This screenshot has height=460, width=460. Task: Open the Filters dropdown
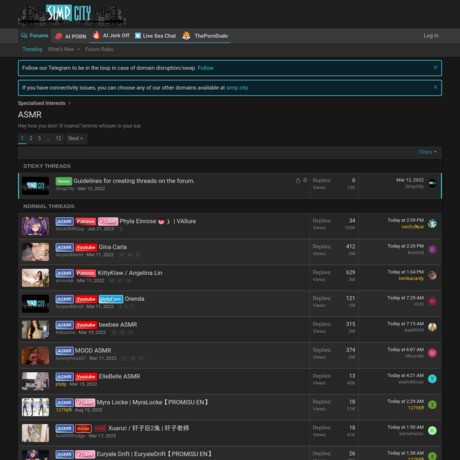(427, 152)
